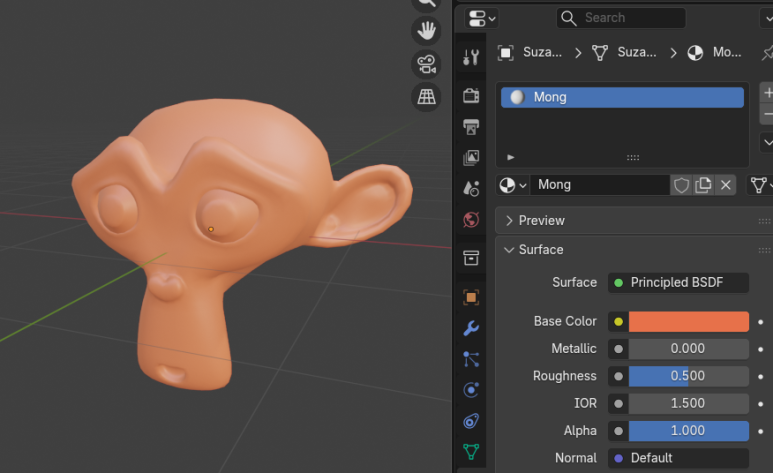Image resolution: width=773 pixels, height=473 pixels.
Task: Open the Modifiers wrench tab
Action: pyautogui.click(x=471, y=328)
